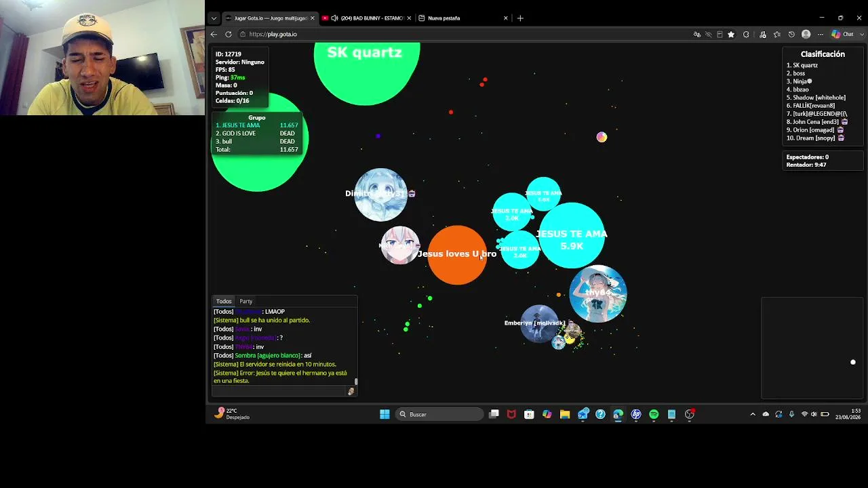This screenshot has height=488, width=868.
Task: Open the tab search dropdown arrow
Action: click(214, 18)
